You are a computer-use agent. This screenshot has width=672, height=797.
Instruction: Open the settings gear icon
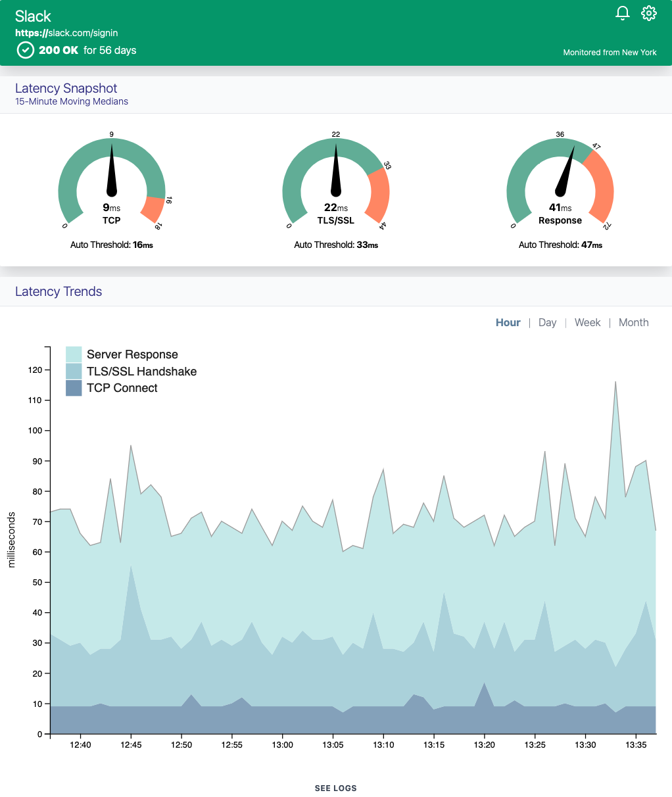[649, 13]
